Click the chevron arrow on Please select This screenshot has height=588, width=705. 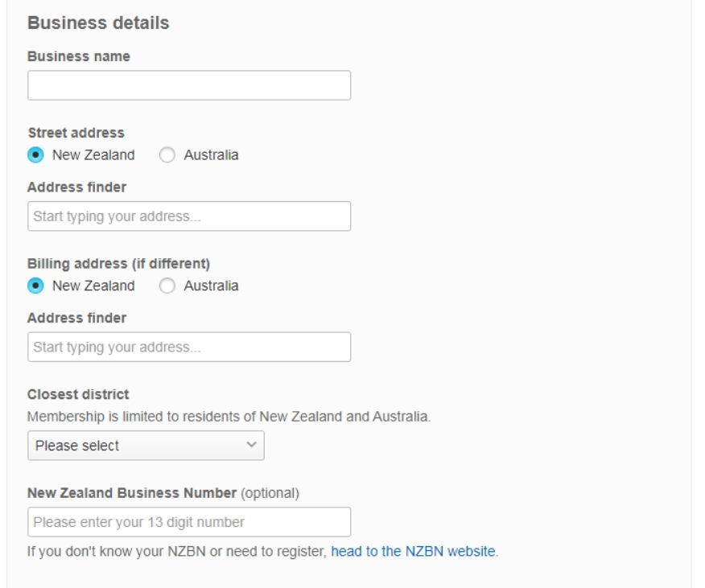tap(252, 445)
